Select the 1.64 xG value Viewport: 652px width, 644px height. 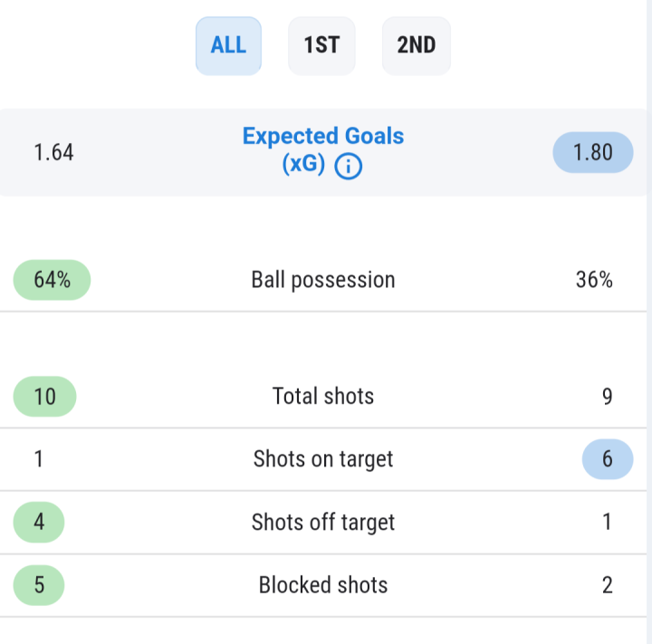click(53, 152)
